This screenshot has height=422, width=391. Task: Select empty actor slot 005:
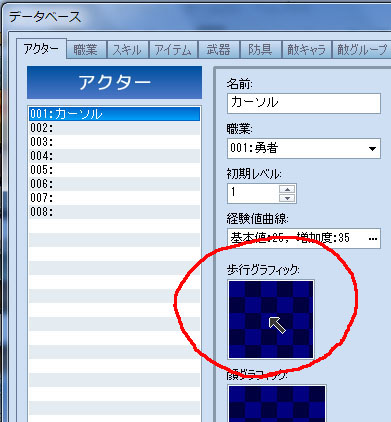[114, 170]
